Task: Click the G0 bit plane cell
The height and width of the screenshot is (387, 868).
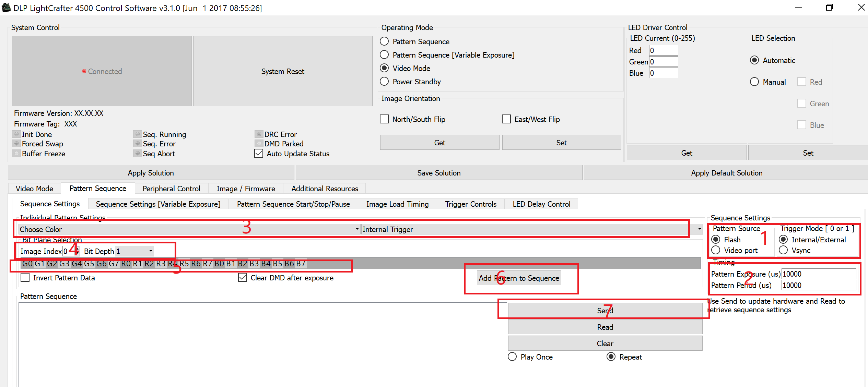Action: (27, 264)
